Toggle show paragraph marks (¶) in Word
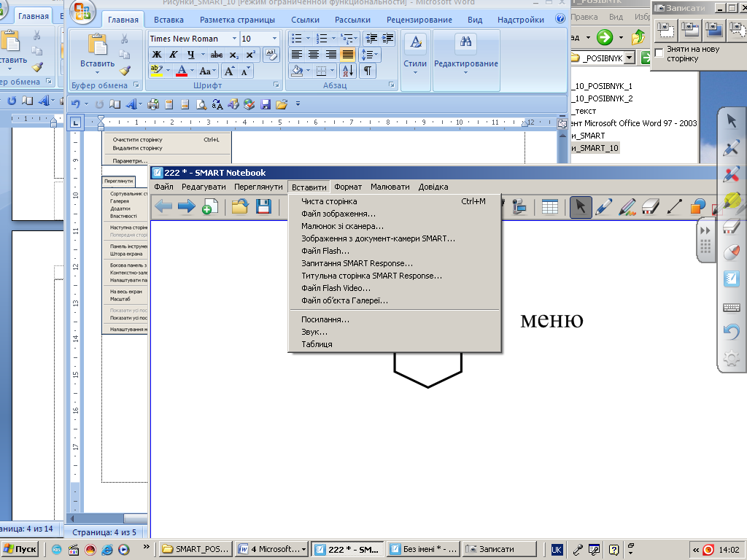This screenshot has height=560, width=747. [x=368, y=71]
